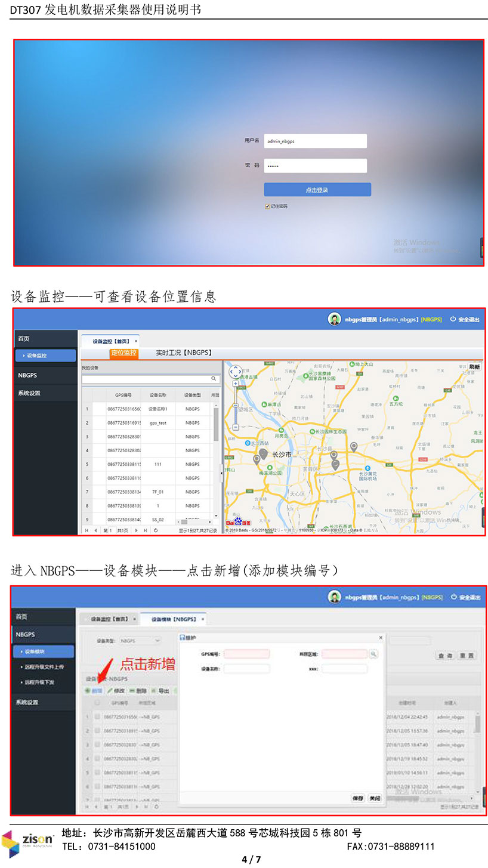Check the select-all checkbox in the table header
Viewport: 488px width, 868px height.
pos(97,703)
